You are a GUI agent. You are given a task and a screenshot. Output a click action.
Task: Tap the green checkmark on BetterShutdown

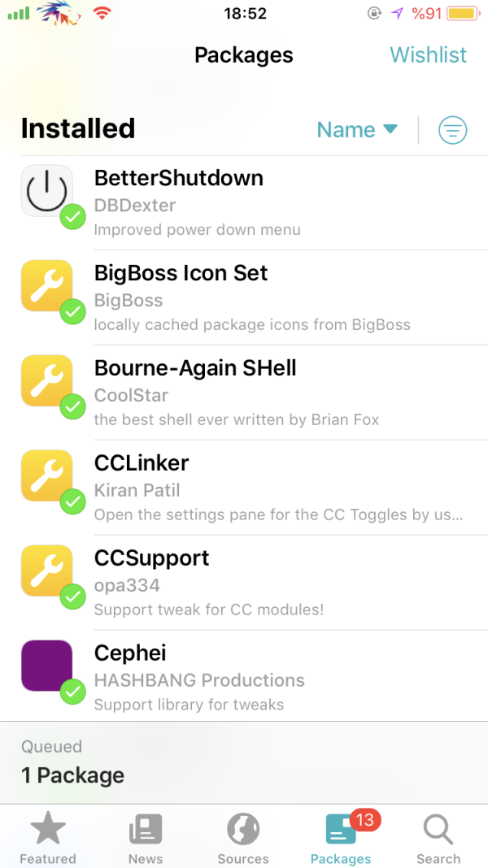[72, 216]
